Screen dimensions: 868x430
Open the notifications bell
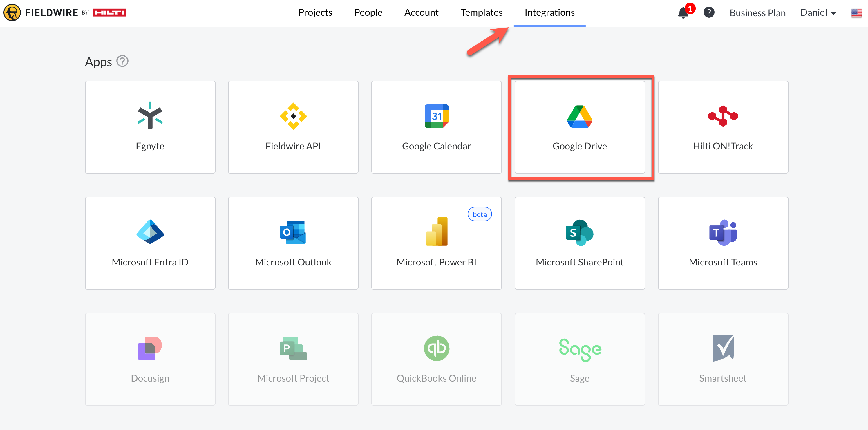pos(683,13)
